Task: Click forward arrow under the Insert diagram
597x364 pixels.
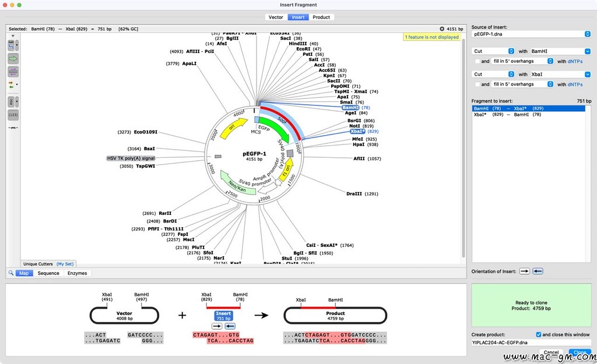Action: pyautogui.click(x=217, y=326)
